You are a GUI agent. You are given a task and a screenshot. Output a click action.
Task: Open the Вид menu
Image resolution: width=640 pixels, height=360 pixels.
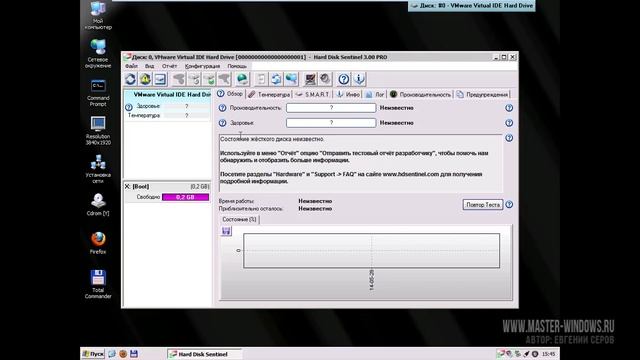tap(149, 66)
